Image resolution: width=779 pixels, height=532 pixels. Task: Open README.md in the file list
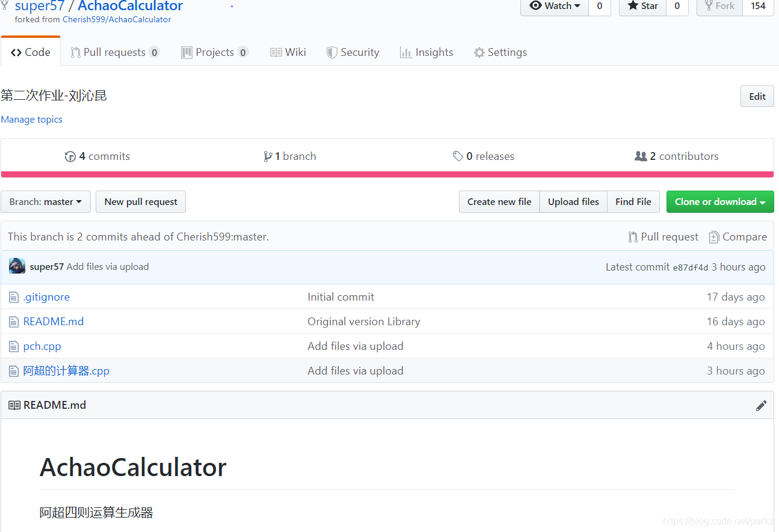54,322
